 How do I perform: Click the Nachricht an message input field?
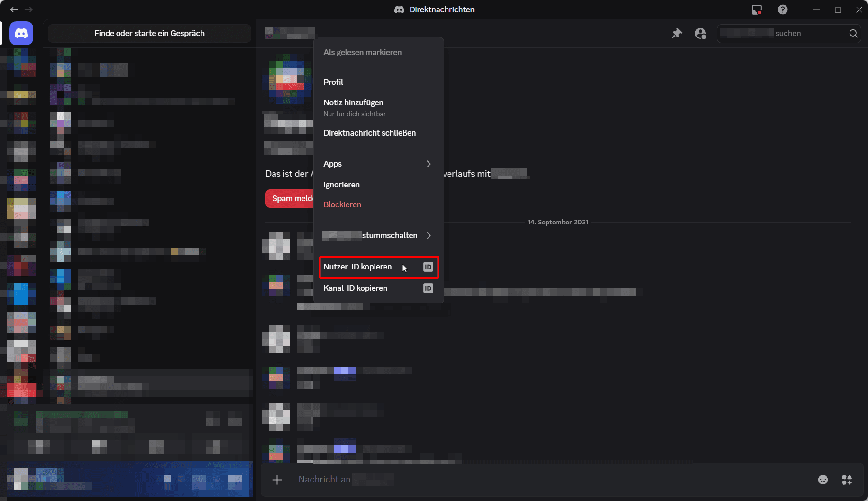pos(521,480)
